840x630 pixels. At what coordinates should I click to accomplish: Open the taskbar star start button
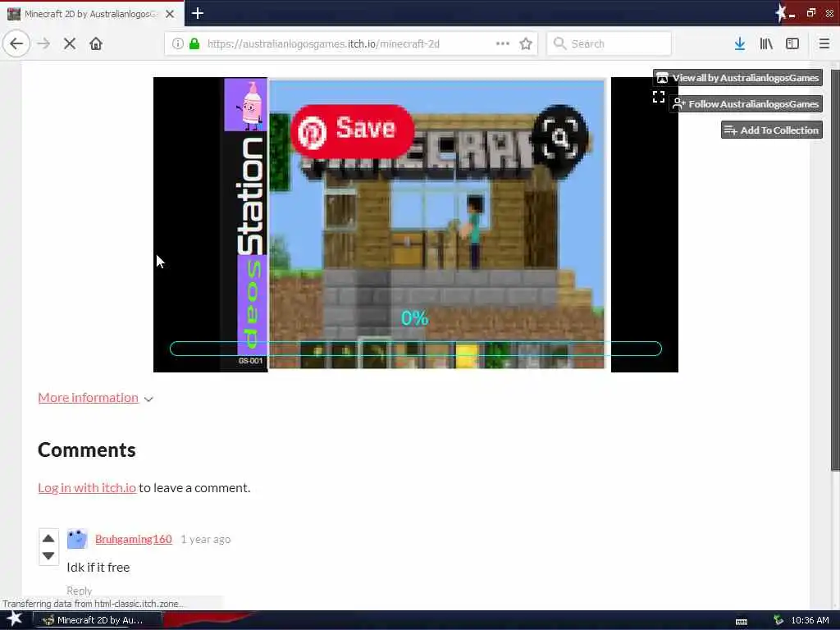(14, 619)
